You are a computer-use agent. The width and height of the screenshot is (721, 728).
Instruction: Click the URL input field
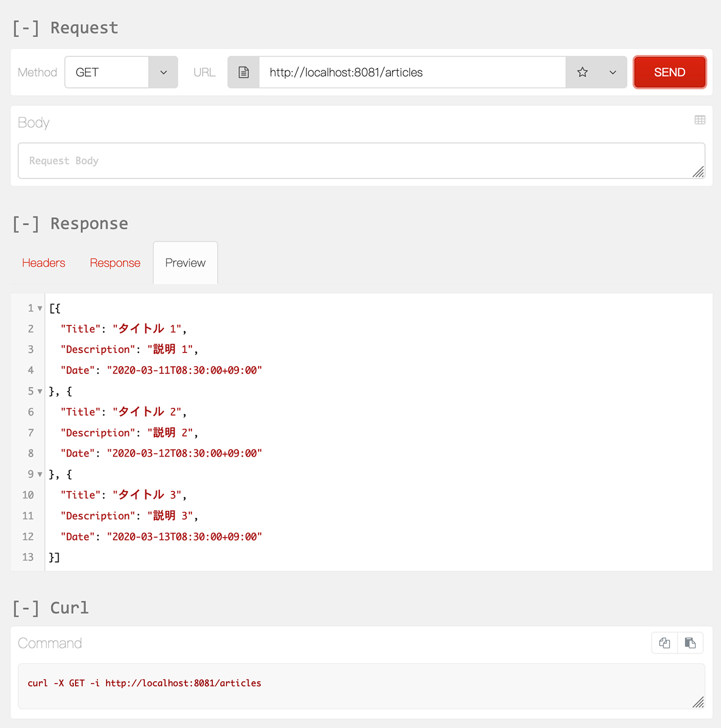tap(411, 73)
